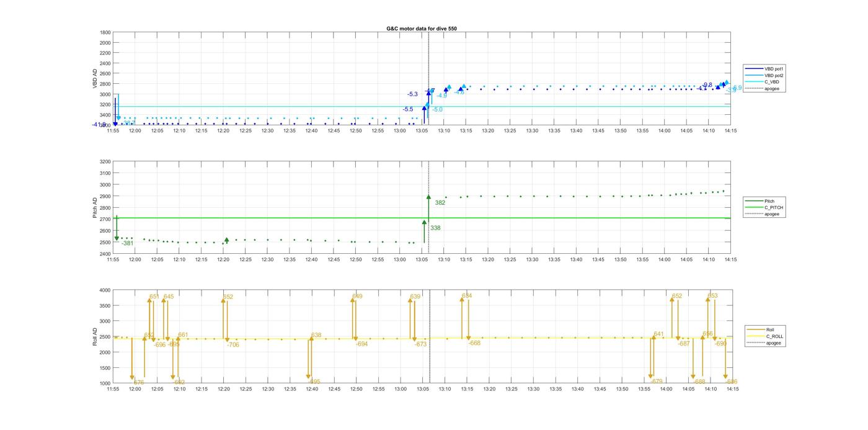
Task: Click '11:55' on the Pitch plot time axis
Action: [113, 259]
